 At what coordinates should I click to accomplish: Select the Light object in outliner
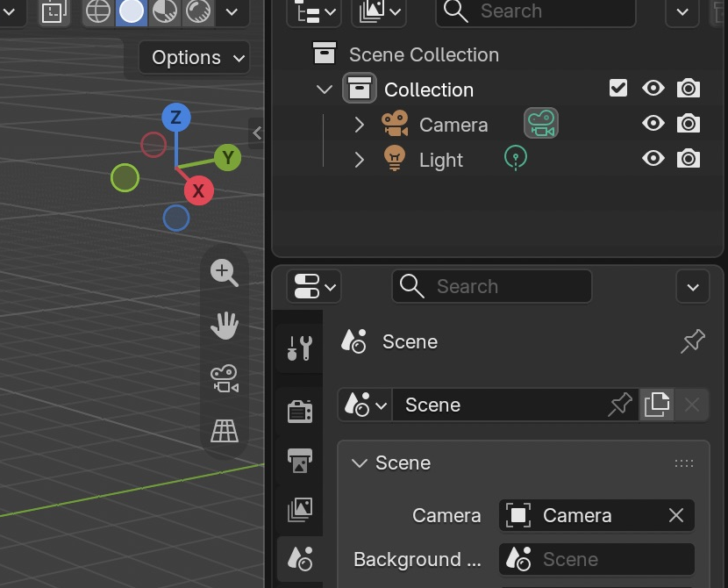point(441,161)
